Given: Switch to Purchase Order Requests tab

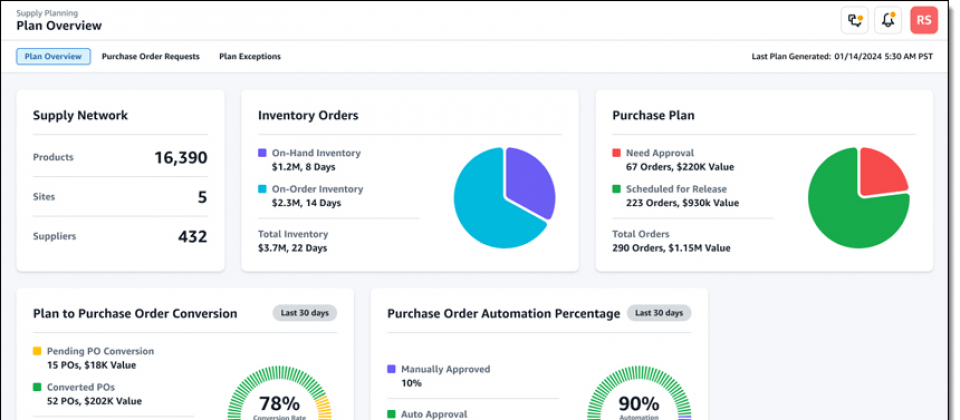Looking at the screenshot, I should pos(151,56).
